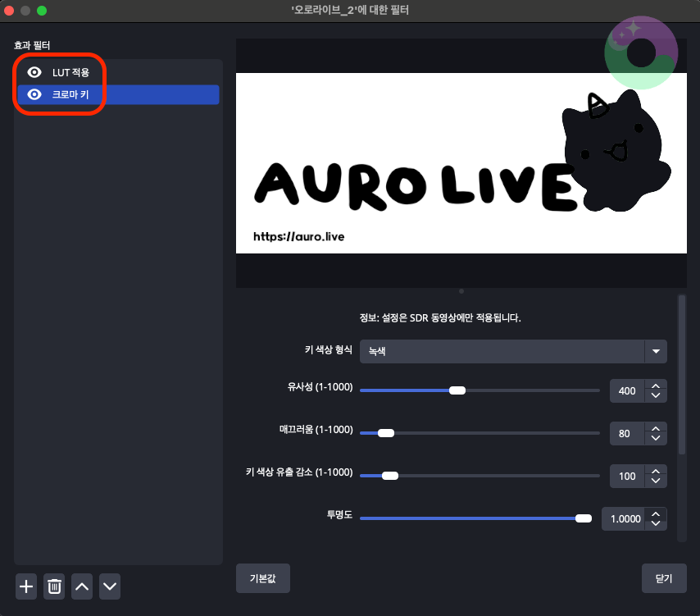Viewport: 700px width, 616px height.
Task: Increase 유사성 value with up stepper
Action: click(656, 386)
